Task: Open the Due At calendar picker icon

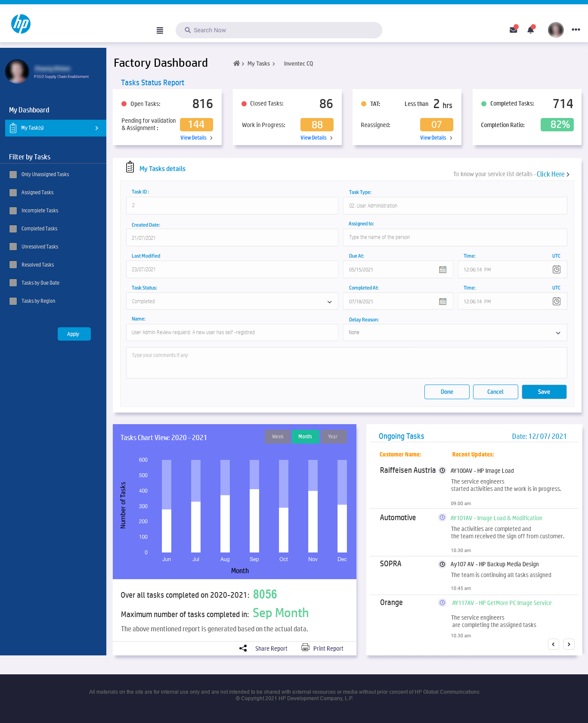Action: (x=443, y=270)
